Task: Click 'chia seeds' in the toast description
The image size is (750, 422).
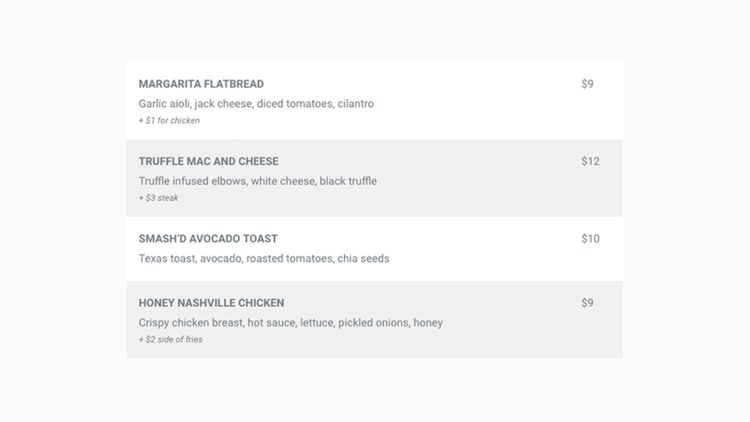Action: coord(364,258)
